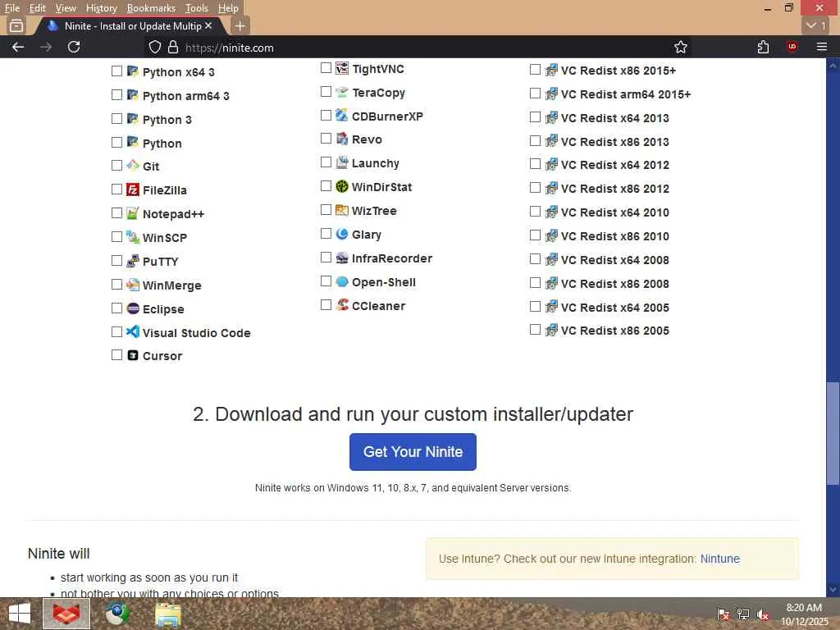The width and height of the screenshot is (840, 630).
Task: Open the Edit menu
Action: [x=37, y=8]
